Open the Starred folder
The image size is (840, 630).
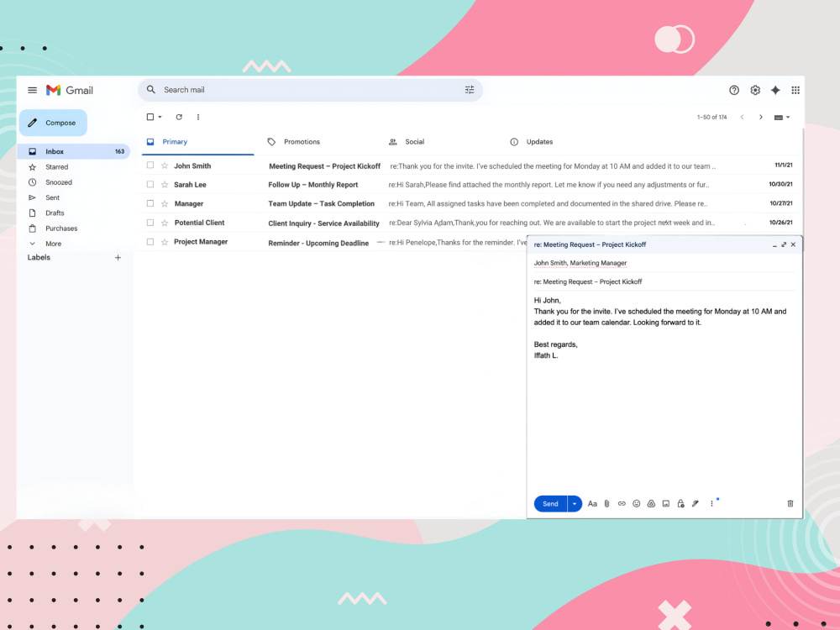click(x=56, y=167)
